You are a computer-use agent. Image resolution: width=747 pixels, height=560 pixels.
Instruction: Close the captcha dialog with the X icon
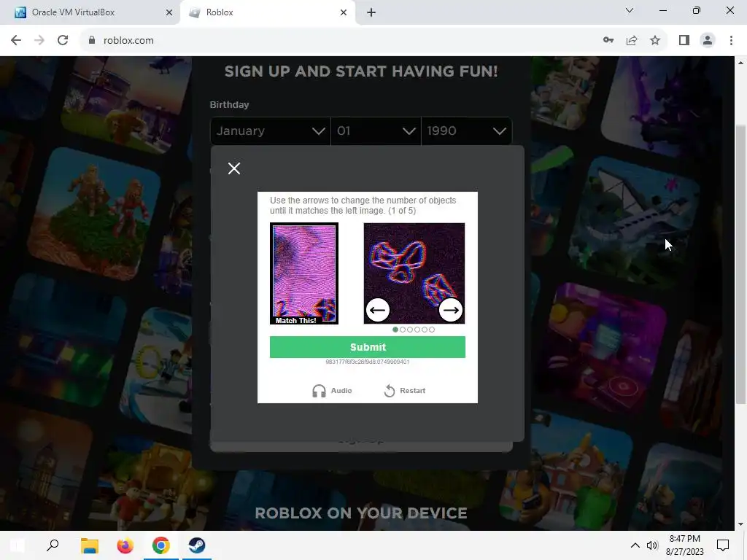coord(234,168)
